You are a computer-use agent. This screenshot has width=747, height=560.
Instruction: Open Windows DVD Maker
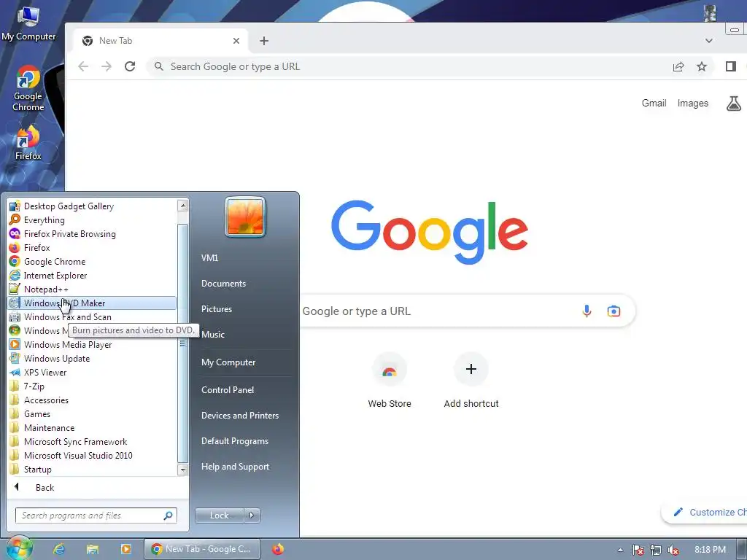coord(92,303)
